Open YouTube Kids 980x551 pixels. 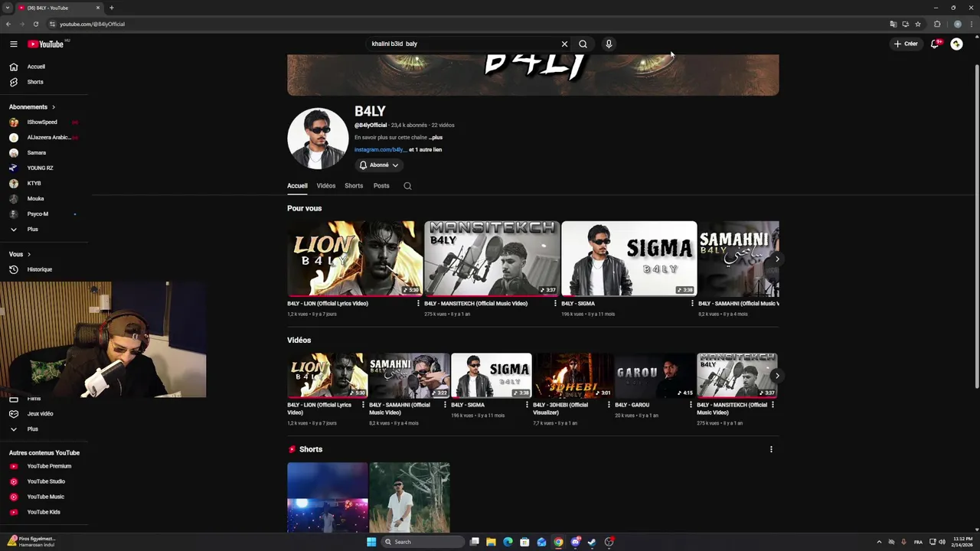[x=44, y=512]
